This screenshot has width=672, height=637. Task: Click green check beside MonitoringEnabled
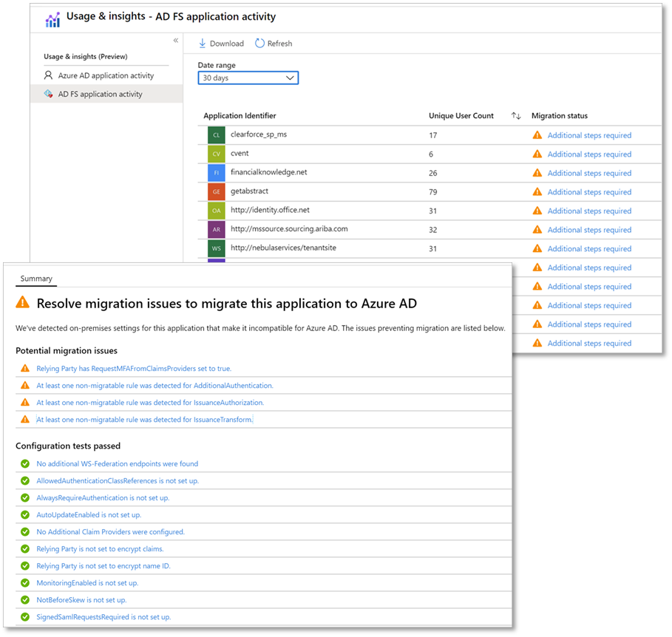coord(25,583)
